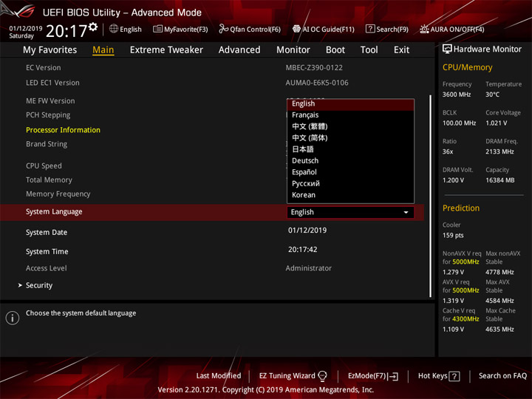Click the main panel vertical scrollbar
This screenshot has width=532, height=399.
tap(431, 196)
